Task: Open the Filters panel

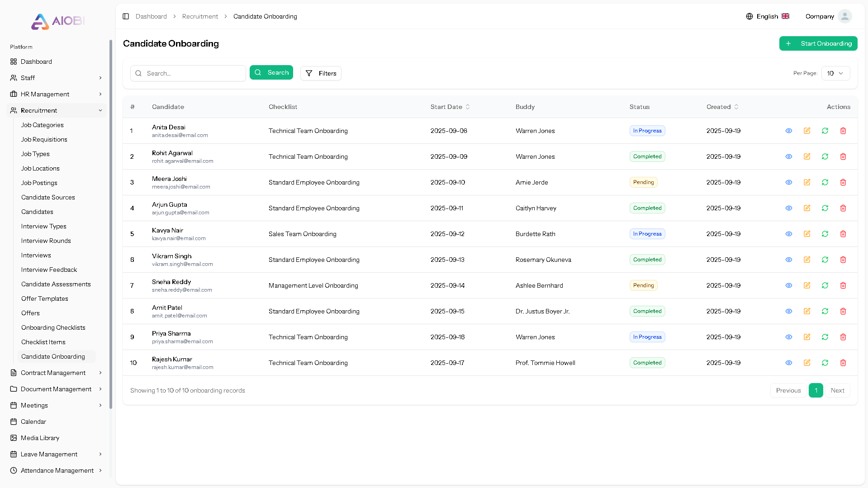Action: [x=321, y=73]
